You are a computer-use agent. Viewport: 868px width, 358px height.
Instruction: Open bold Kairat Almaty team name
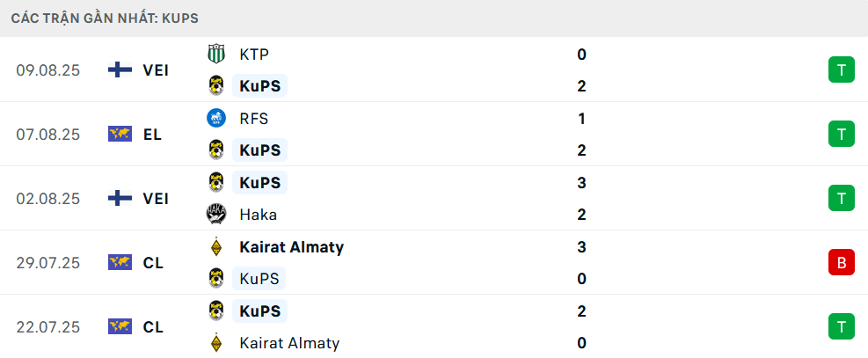[x=291, y=247]
